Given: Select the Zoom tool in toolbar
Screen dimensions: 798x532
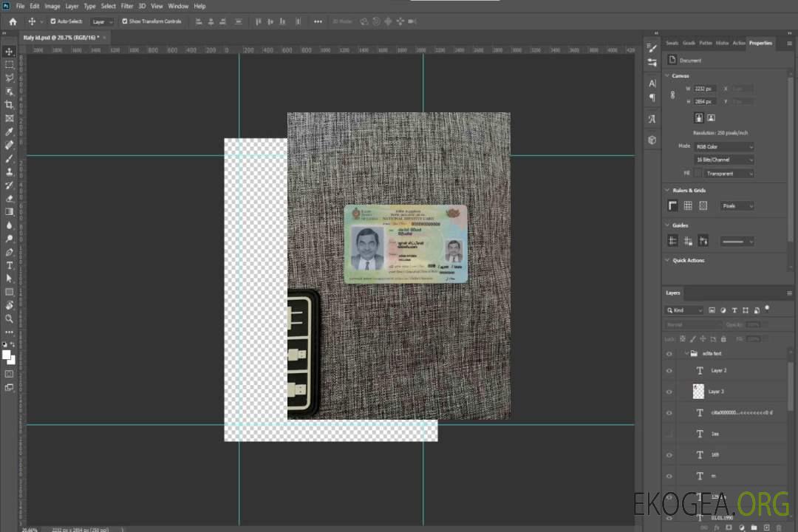Looking at the screenshot, I should pos(10,318).
